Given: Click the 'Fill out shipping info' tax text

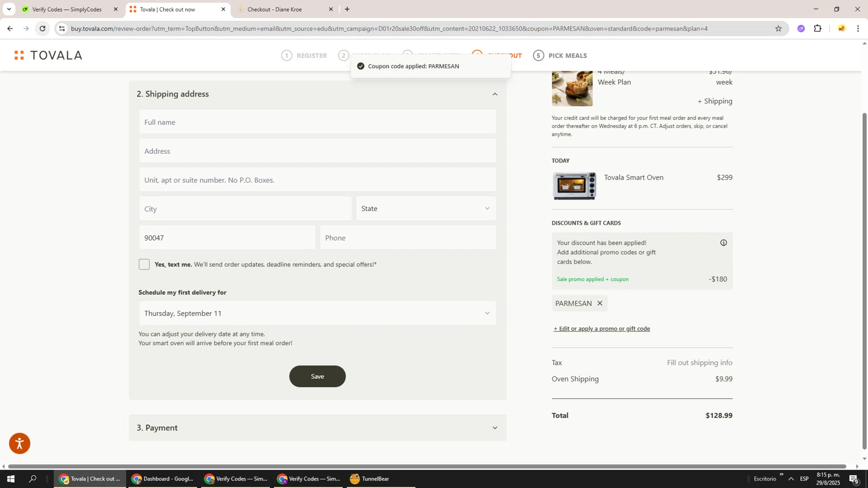Looking at the screenshot, I should click(x=700, y=363).
